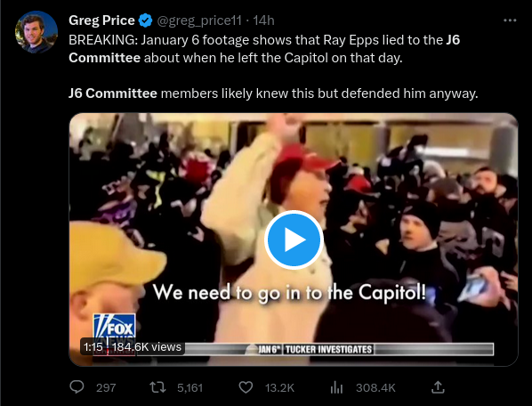Open the three-dot more options menu
Screen dimensions: 532x406
click(x=510, y=20)
